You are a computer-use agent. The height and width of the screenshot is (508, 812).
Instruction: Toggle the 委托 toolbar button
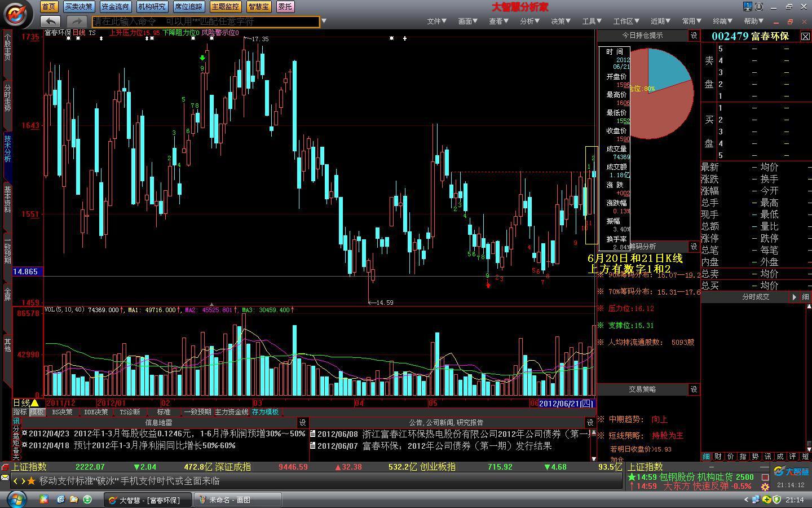click(x=285, y=7)
